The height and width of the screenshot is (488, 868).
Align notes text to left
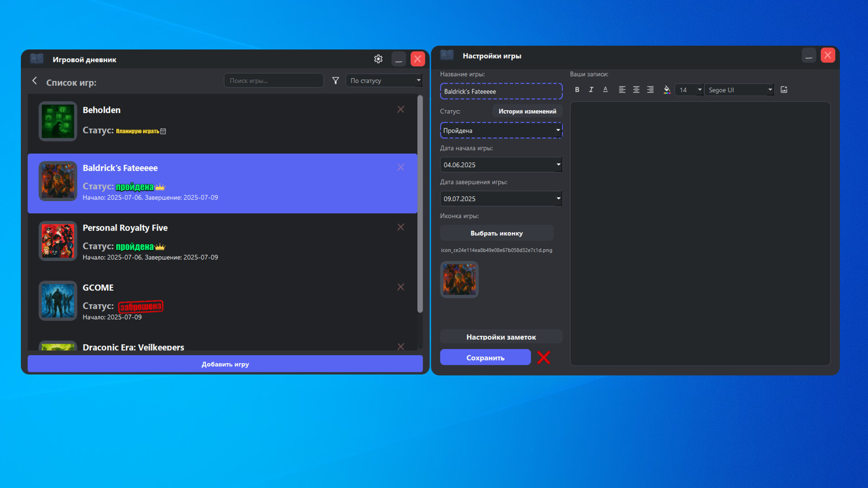[x=622, y=90]
